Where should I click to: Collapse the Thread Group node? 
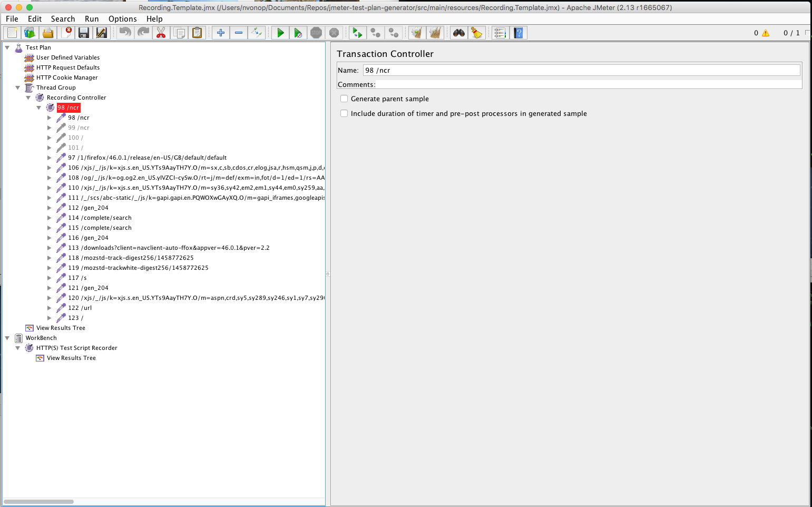point(18,87)
